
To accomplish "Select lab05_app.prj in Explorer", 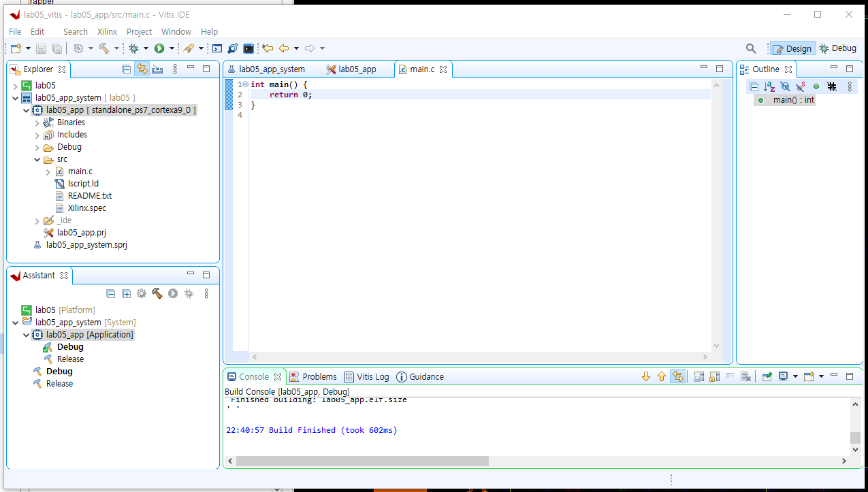I will [81, 233].
